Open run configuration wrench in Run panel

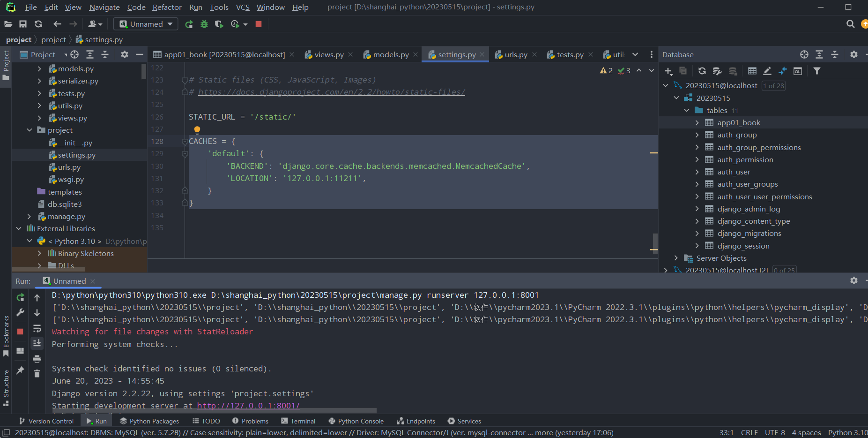[20, 312]
